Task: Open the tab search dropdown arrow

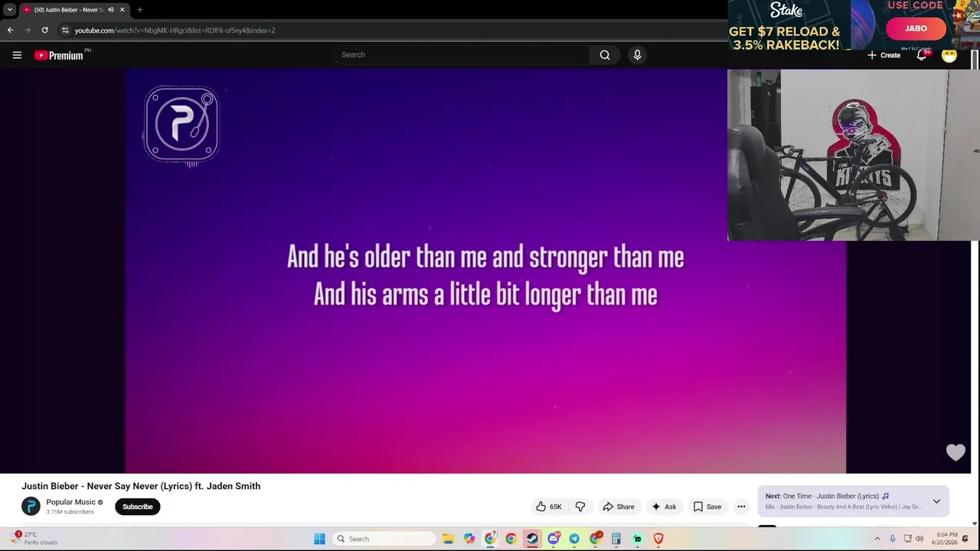Action: coord(10,10)
